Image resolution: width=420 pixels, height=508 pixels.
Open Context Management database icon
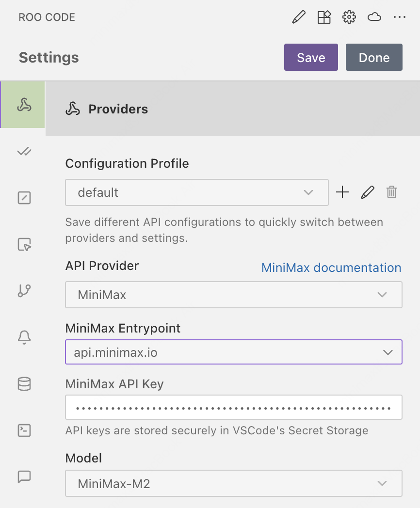tap(24, 383)
